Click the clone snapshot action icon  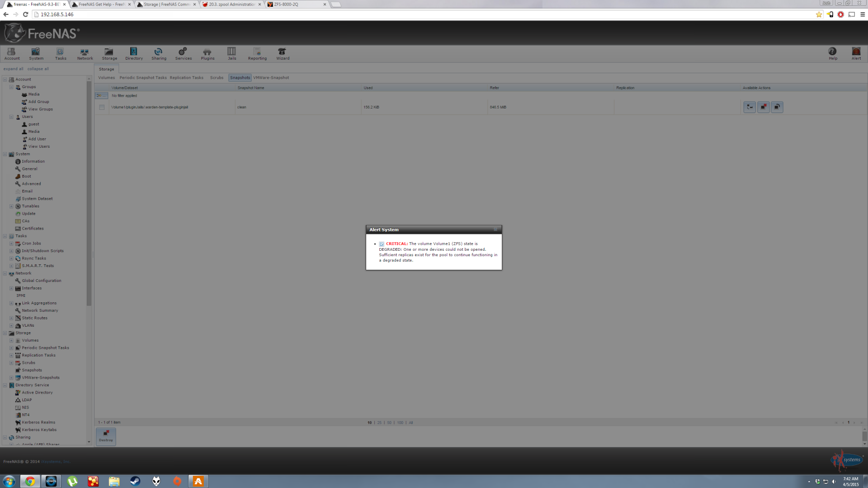[750, 107]
